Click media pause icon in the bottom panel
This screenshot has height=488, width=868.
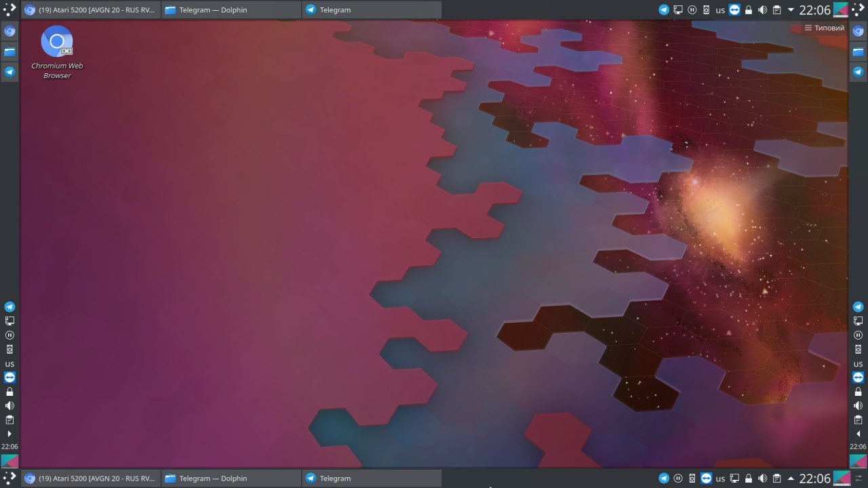click(678, 479)
